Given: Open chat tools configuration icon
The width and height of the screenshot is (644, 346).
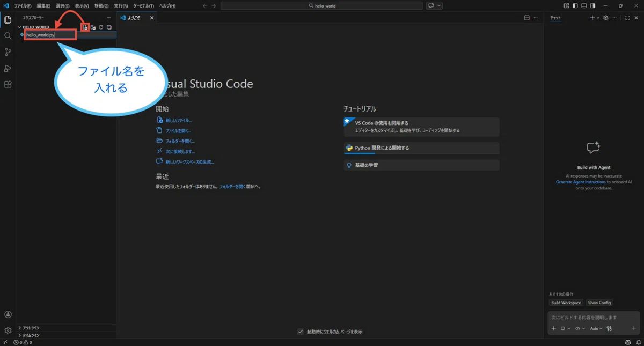Looking at the screenshot, I should (x=610, y=329).
